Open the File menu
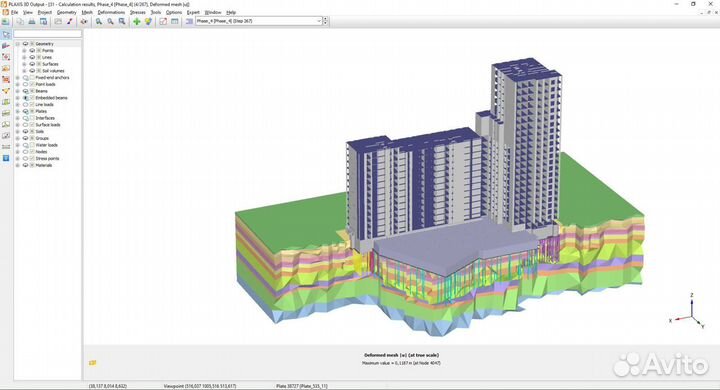This screenshot has width=720, height=390. (x=15, y=12)
